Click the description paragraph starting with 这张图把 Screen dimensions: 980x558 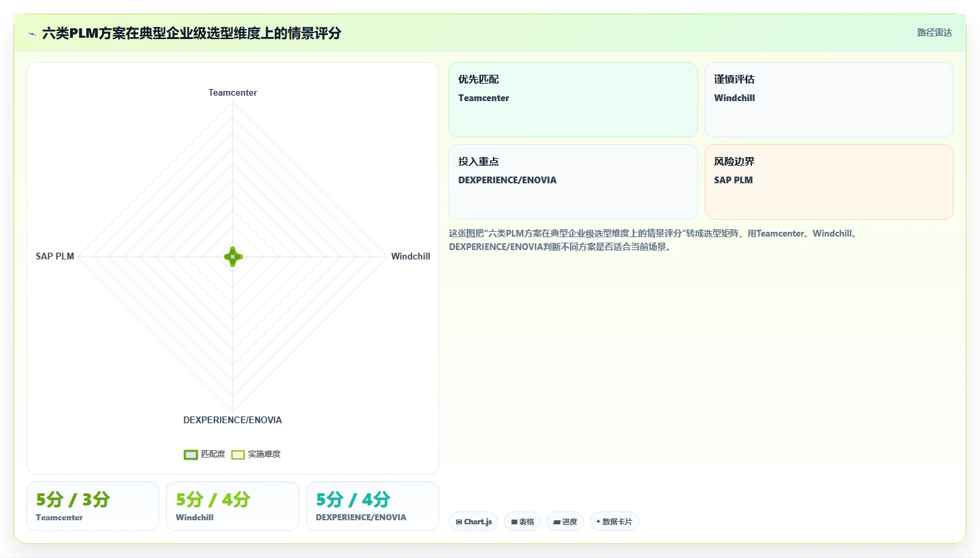coord(653,240)
